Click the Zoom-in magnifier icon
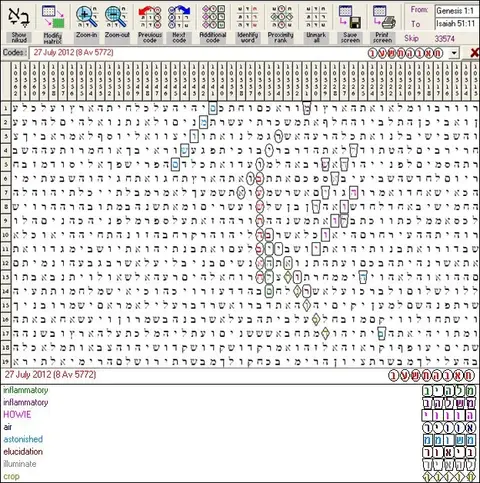Screen dimensions: 480x483 86,17
